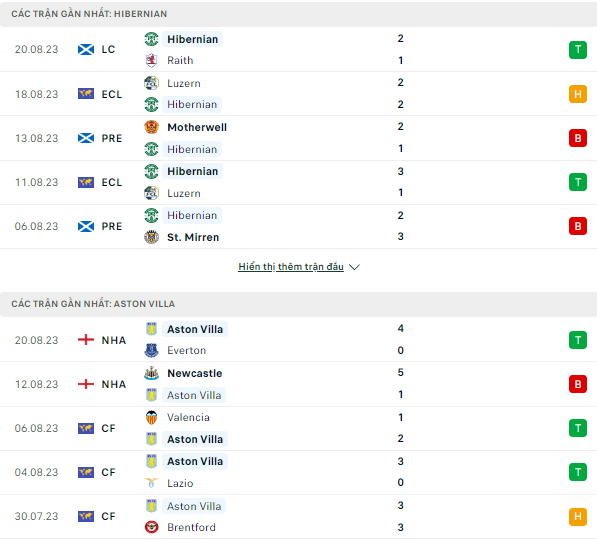Expand more matches with the chevron arrow

click(x=354, y=267)
